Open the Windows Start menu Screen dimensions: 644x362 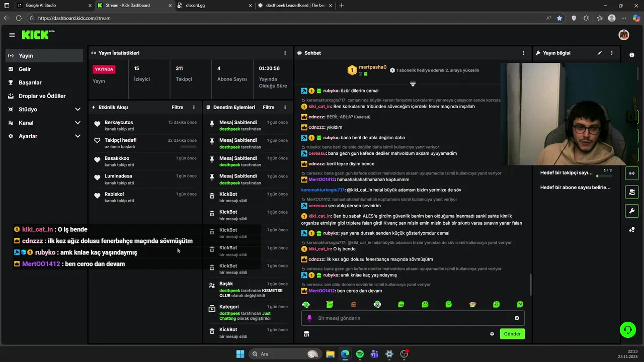[240, 354]
